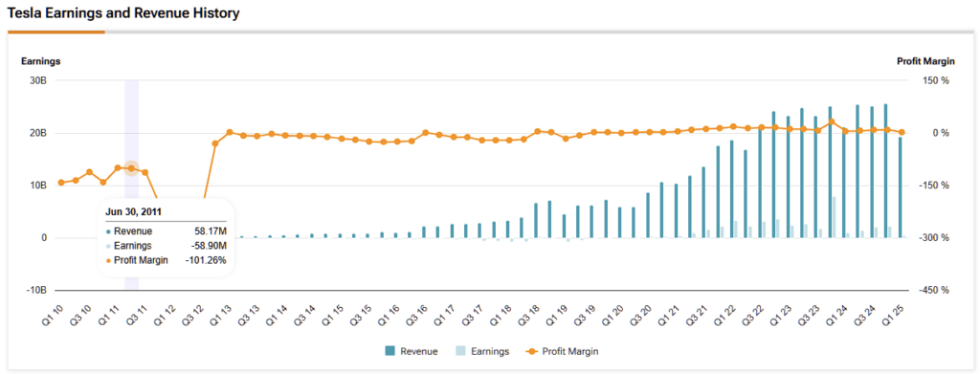Click the 'Earnings' left axis title
Screen dimensions: 980x374
coord(40,61)
